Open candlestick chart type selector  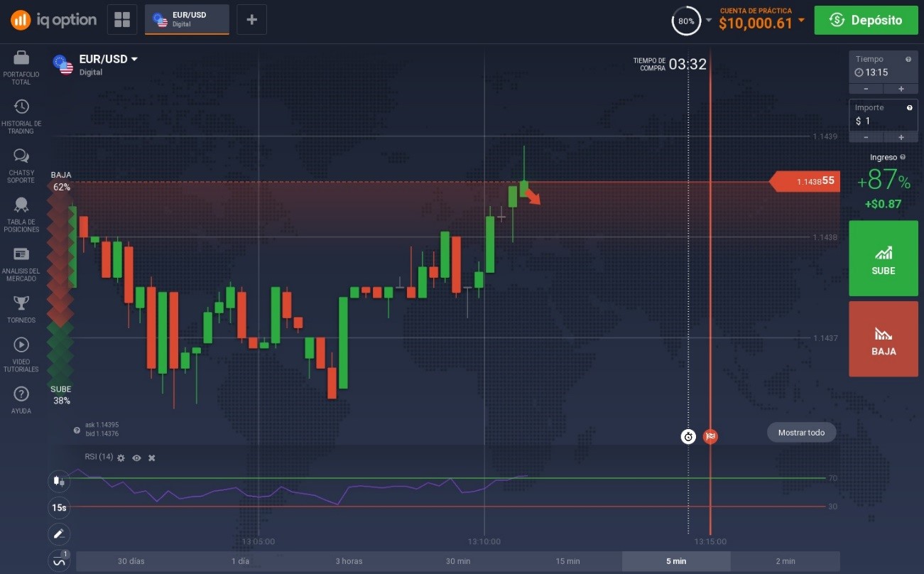point(59,481)
